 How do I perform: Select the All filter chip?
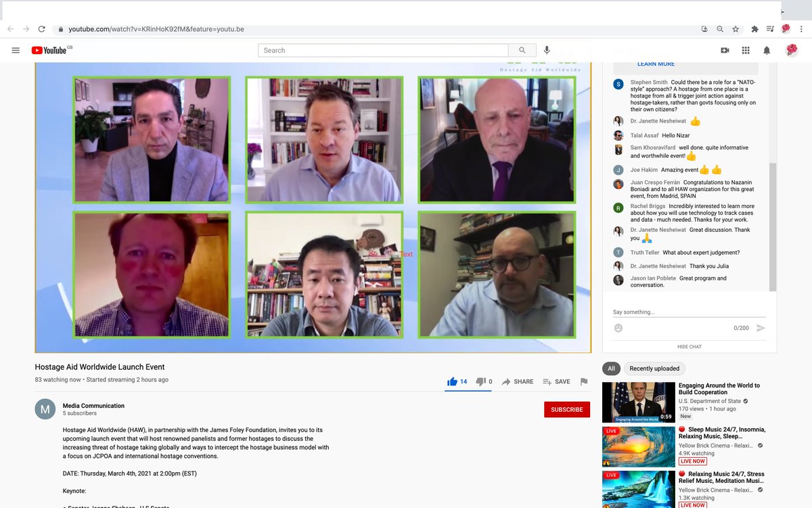(611, 368)
